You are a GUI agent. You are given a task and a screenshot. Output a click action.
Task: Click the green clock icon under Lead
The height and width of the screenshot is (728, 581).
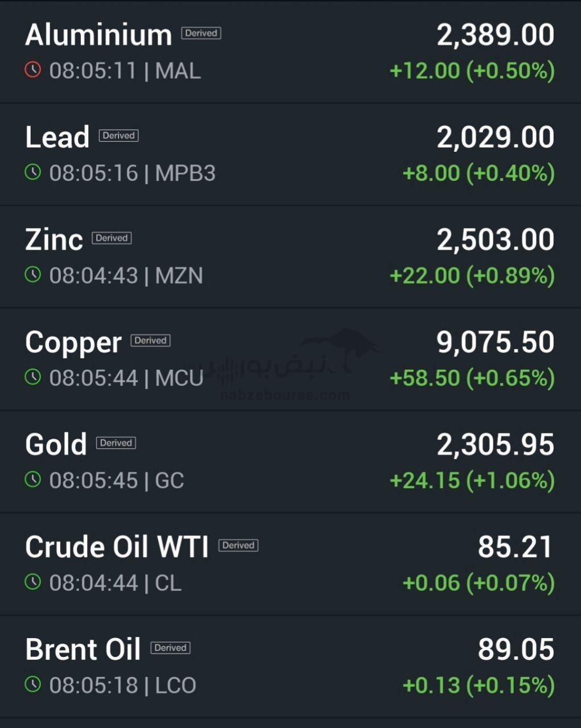[33, 172]
